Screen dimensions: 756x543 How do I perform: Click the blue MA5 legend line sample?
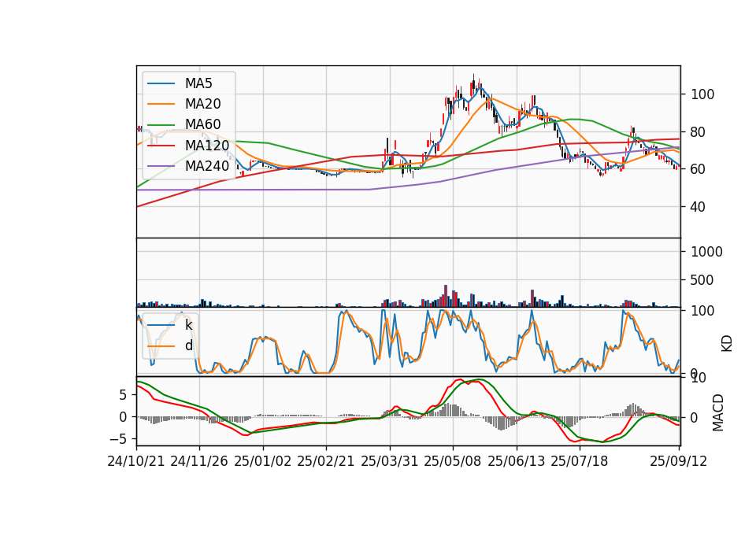161,83
